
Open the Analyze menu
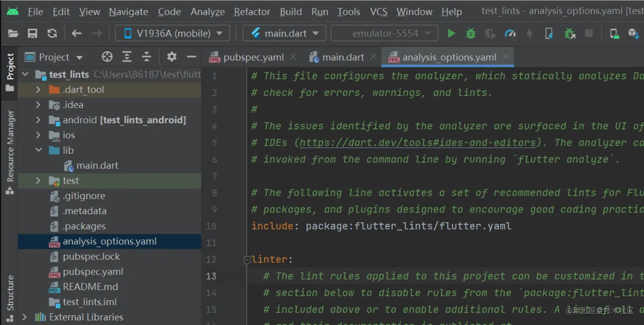pos(207,12)
